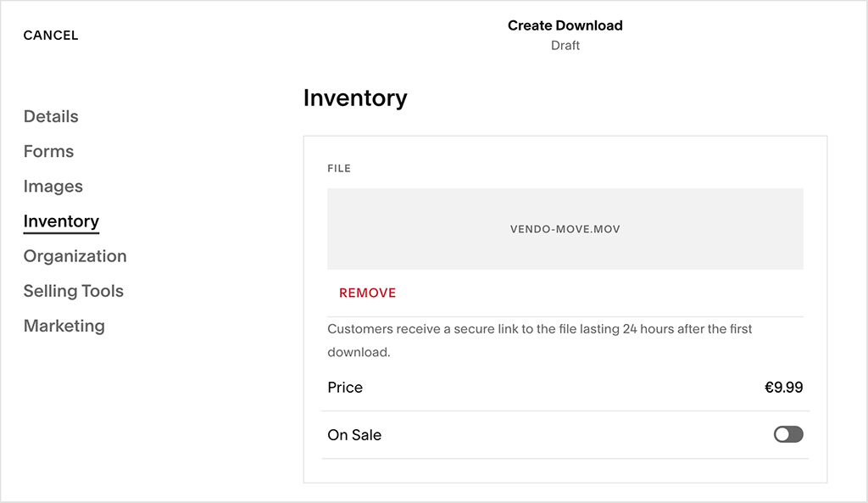
Task: Switch to the Details section
Action: pyautogui.click(x=50, y=116)
